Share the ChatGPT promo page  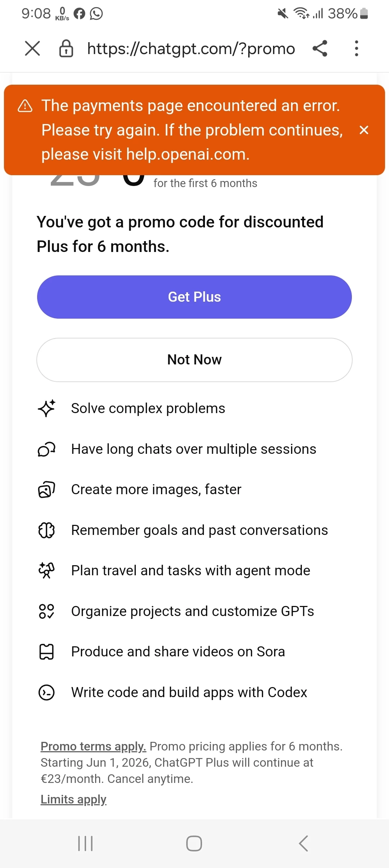pos(320,48)
